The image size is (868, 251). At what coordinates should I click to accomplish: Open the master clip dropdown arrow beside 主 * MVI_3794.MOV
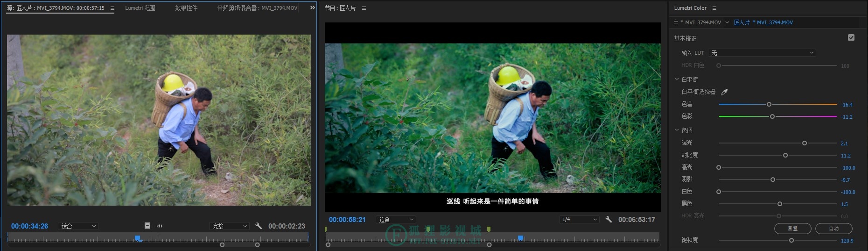point(727,22)
